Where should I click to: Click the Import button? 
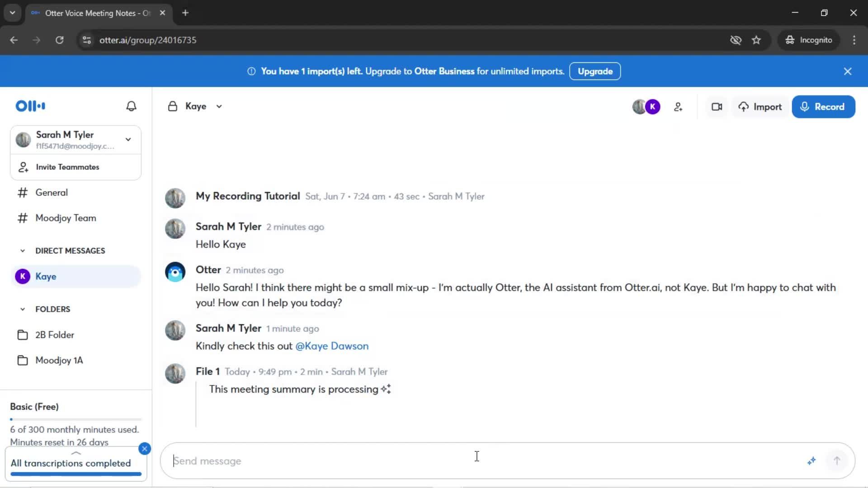760,107
